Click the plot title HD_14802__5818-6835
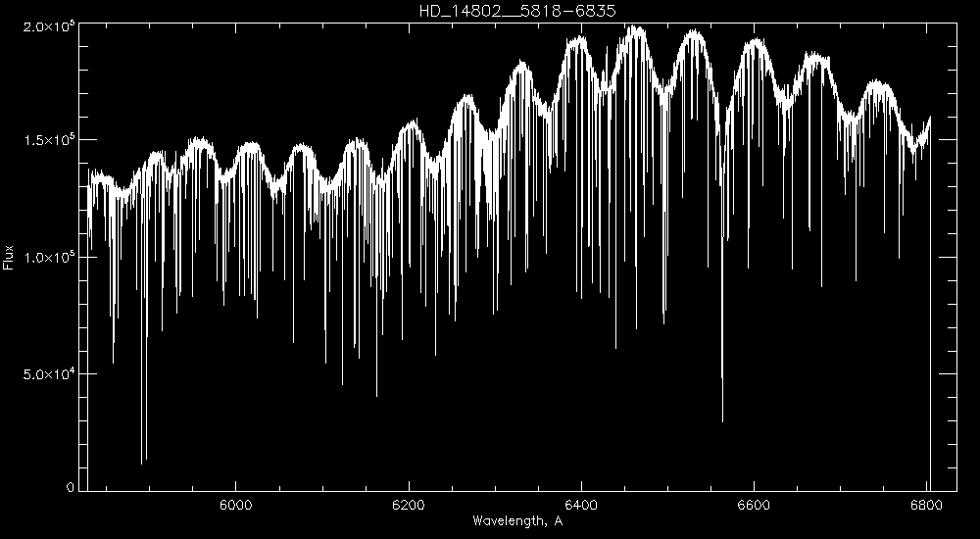This screenshot has height=539, width=980. 518,11
